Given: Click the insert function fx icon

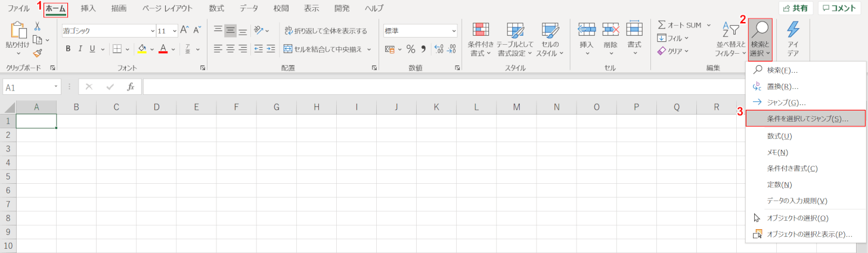Looking at the screenshot, I should pyautogui.click(x=131, y=87).
